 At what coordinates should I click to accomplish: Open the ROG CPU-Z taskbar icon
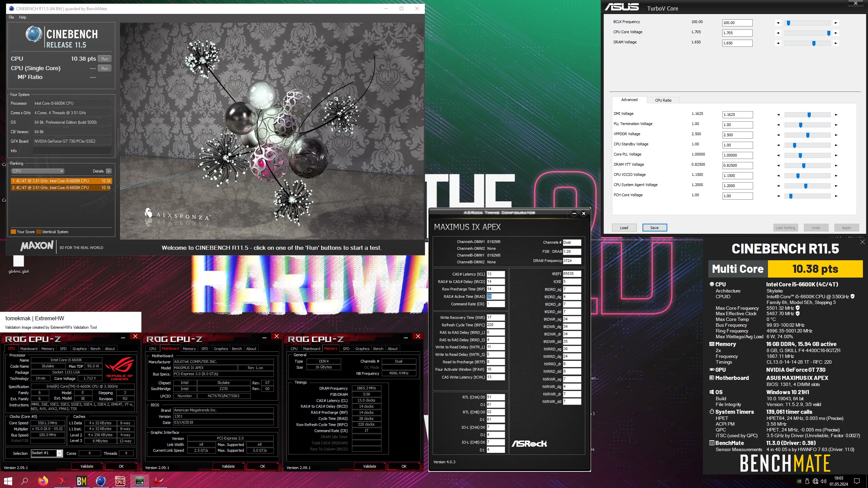(x=120, y=481)
